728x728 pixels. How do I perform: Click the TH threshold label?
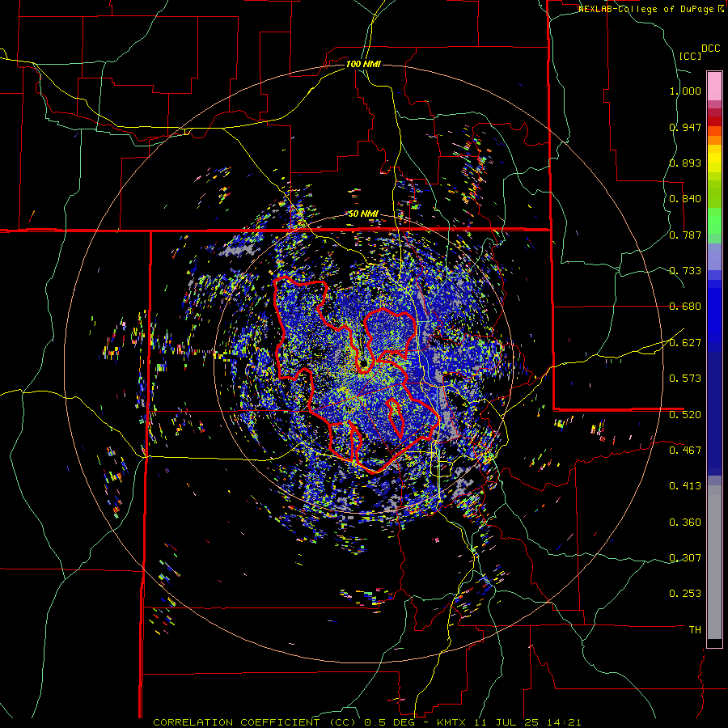point(695,629)
